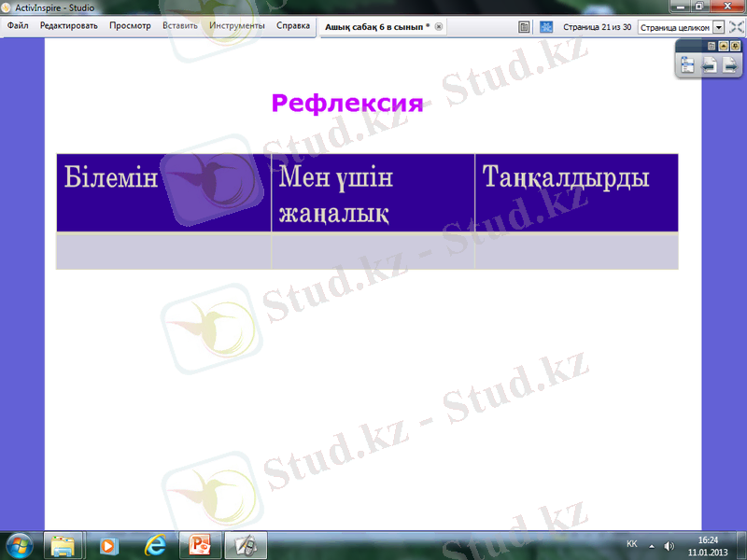This screenshot has width=747, height=560.
Task: Click the full-screen arrows icon in toolbar
Action: (736, 27)
